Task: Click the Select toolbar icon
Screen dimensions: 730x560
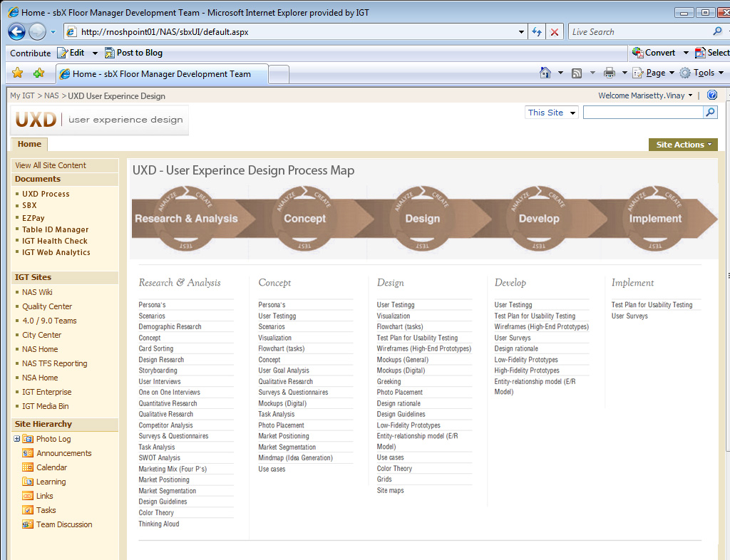Action: pyautogui.click(x=700, y=53)
